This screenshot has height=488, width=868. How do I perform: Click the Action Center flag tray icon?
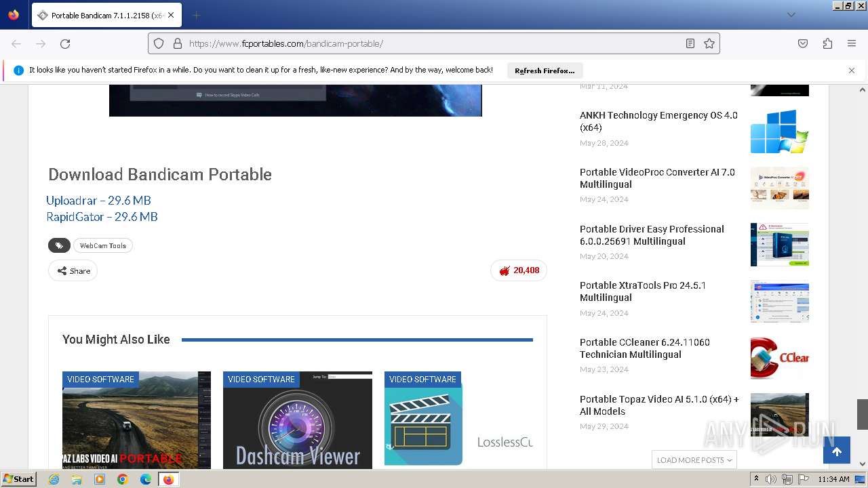tap(804, 479)
